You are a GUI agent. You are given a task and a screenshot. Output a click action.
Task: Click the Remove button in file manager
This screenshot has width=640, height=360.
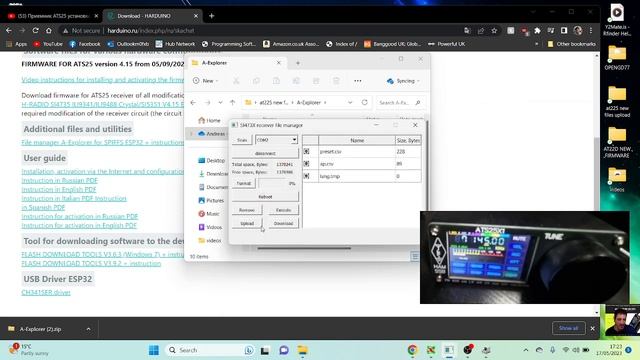pos(247,210)
